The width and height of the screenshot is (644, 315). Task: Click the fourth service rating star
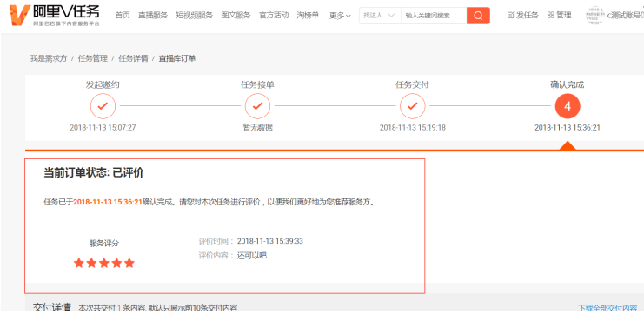tap(116, 263)
